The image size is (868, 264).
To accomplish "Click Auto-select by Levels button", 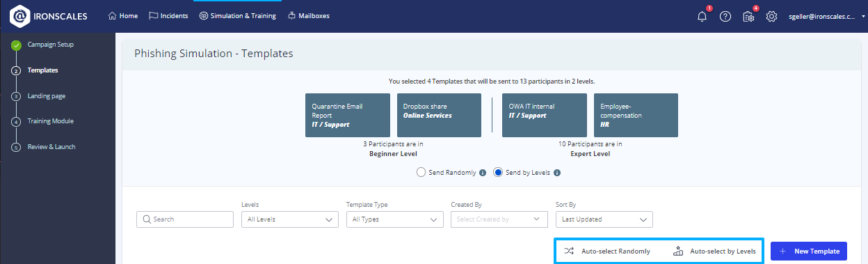I will [x=714, y=251].
